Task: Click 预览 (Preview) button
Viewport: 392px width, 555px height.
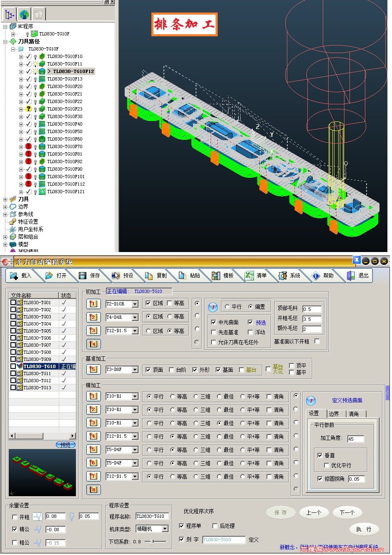Action: [x=65, y=445]
